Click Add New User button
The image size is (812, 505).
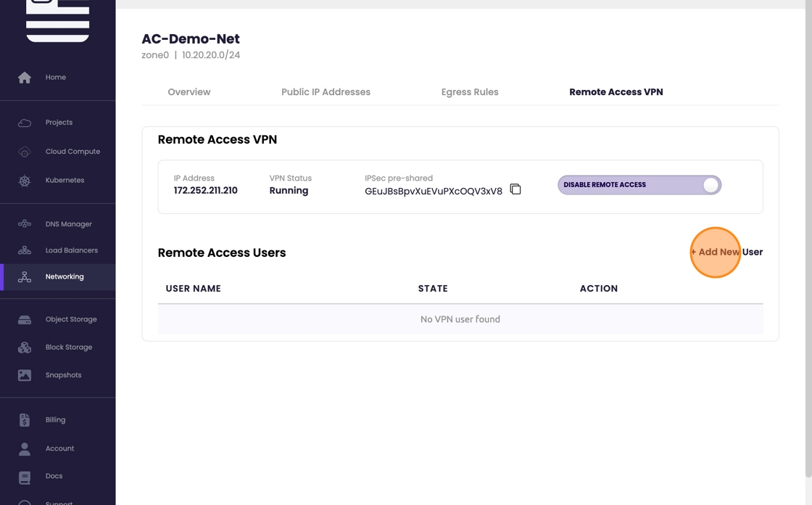pyautogui.click(x=726, y=252)
